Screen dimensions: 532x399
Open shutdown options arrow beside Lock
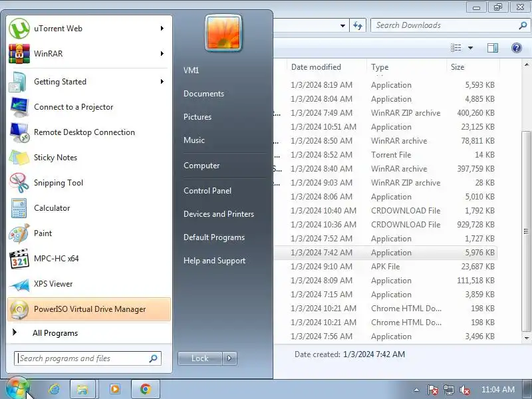(229, 358)
